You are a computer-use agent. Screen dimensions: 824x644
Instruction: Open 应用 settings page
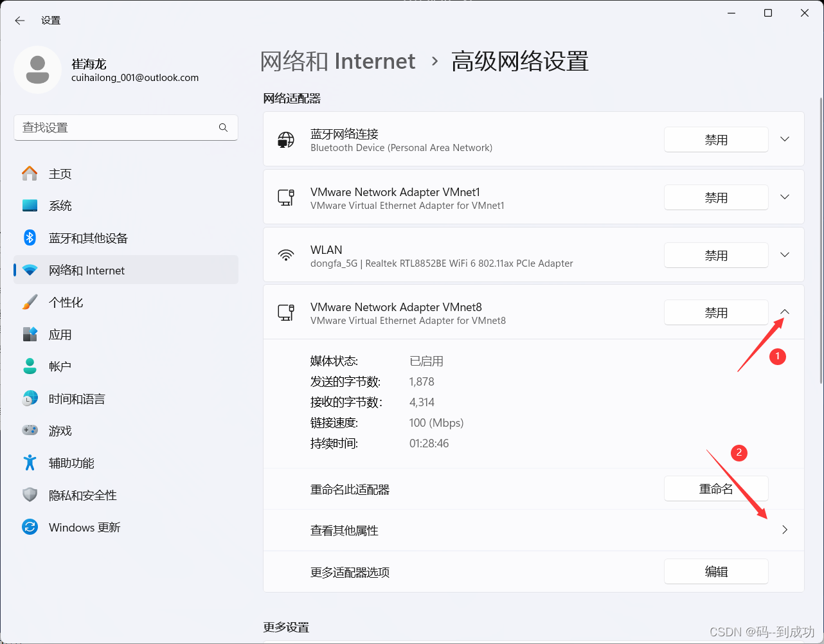point(126,334)
